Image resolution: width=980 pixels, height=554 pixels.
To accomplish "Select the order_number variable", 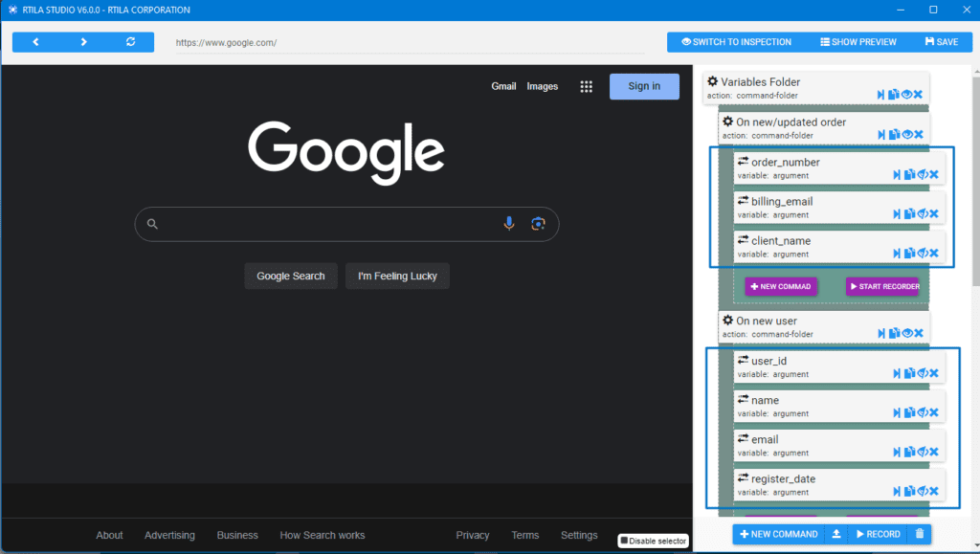I will point(838,167).
